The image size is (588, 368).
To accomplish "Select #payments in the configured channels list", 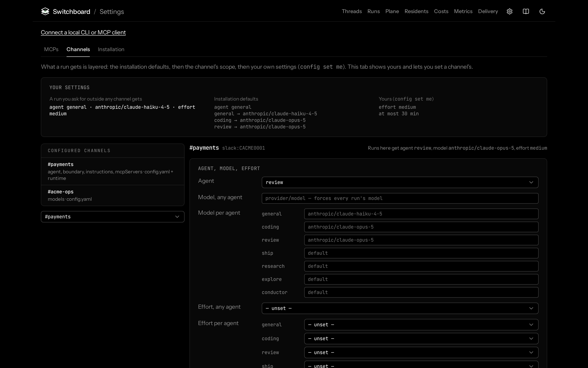I will [113, 171].
